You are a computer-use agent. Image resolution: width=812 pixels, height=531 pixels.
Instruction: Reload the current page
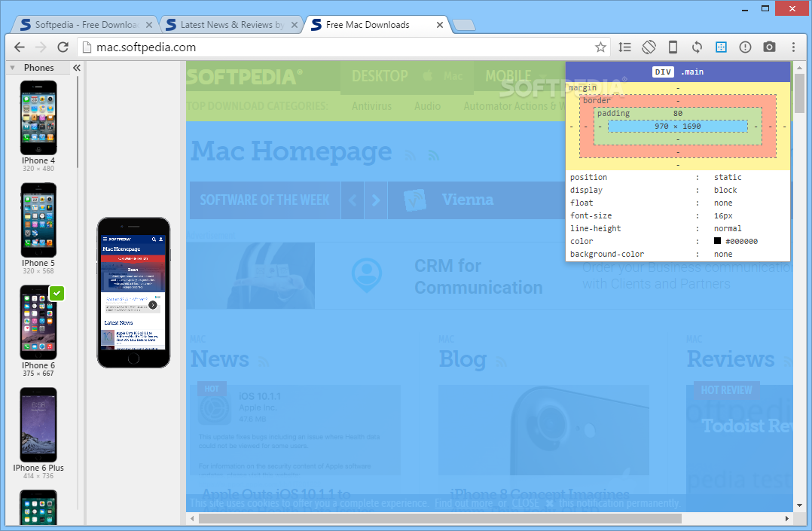tap(63, 47)
